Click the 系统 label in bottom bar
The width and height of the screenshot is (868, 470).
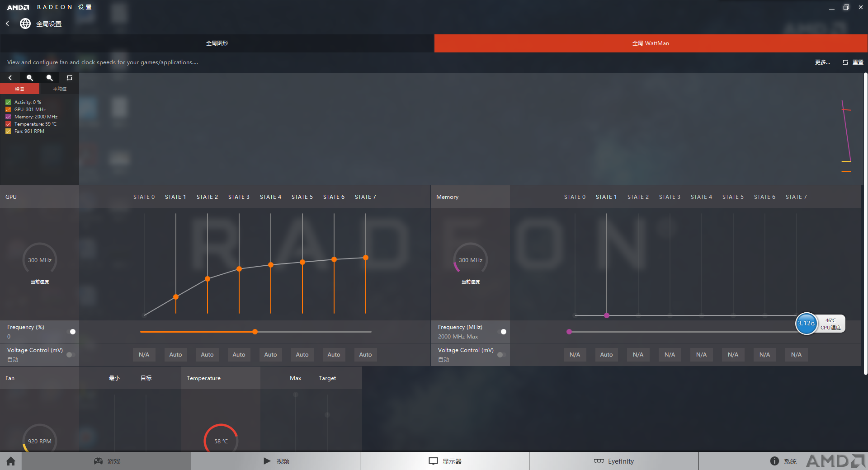[790, 461]
